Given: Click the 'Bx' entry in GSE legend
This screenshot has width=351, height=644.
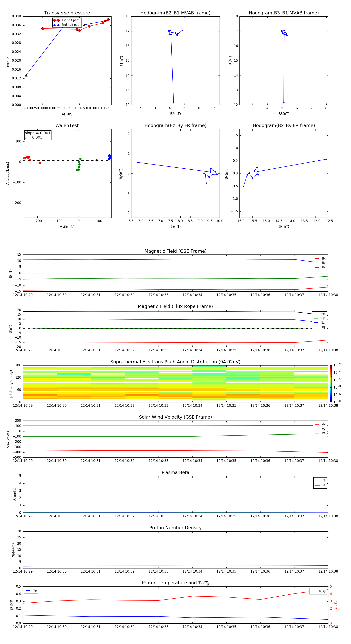Looking at the screenshot, I should tap(320, 259).
